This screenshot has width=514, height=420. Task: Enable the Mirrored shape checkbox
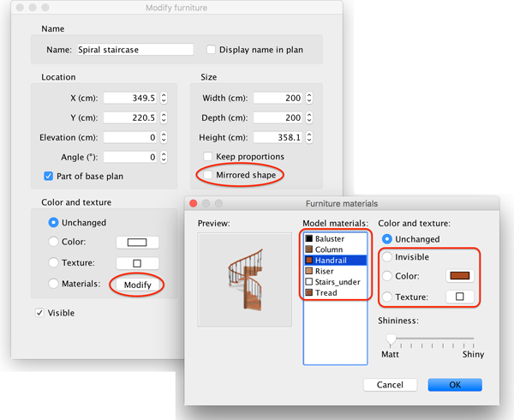click(208, 175)
